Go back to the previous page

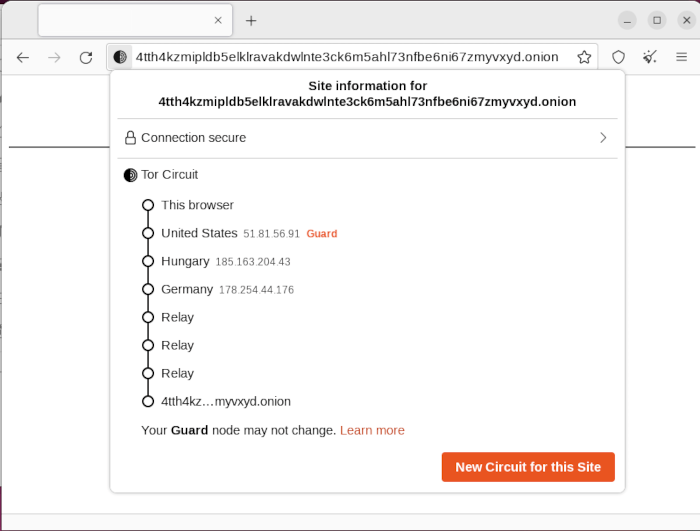[x=23, y=57]
